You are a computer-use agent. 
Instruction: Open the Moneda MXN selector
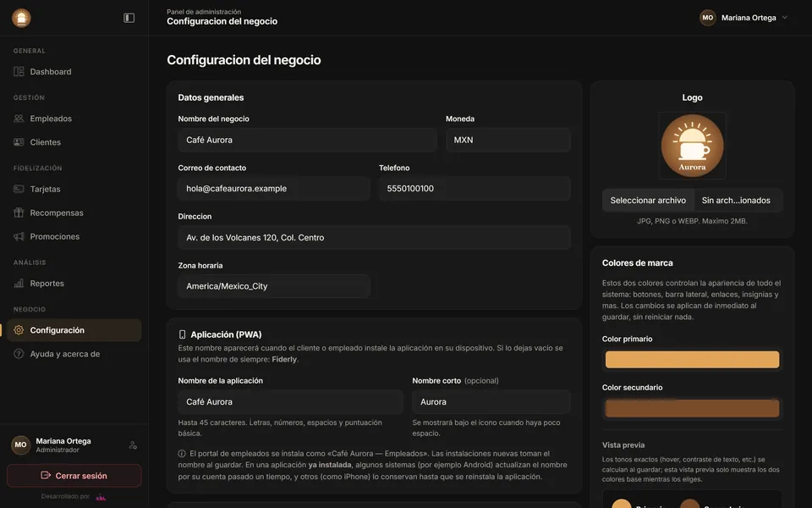click(508, 140)
